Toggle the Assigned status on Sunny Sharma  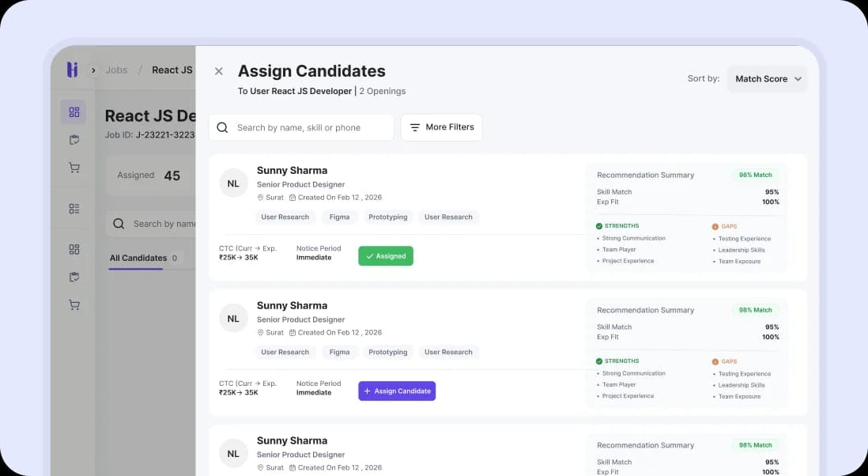tap(385, 255)
